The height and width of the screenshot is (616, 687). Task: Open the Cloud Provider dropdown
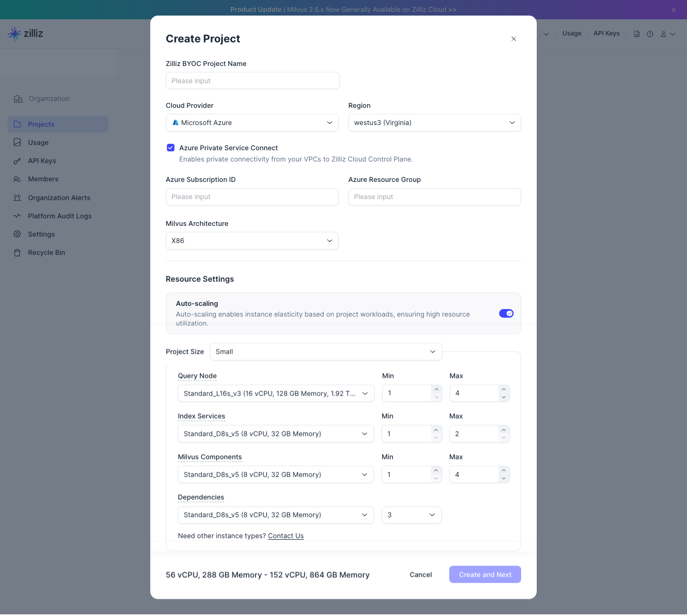pos(252,123)
